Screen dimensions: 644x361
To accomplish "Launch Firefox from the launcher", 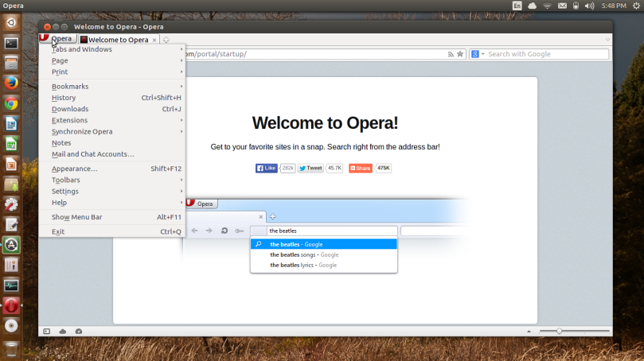I will 11,83.
